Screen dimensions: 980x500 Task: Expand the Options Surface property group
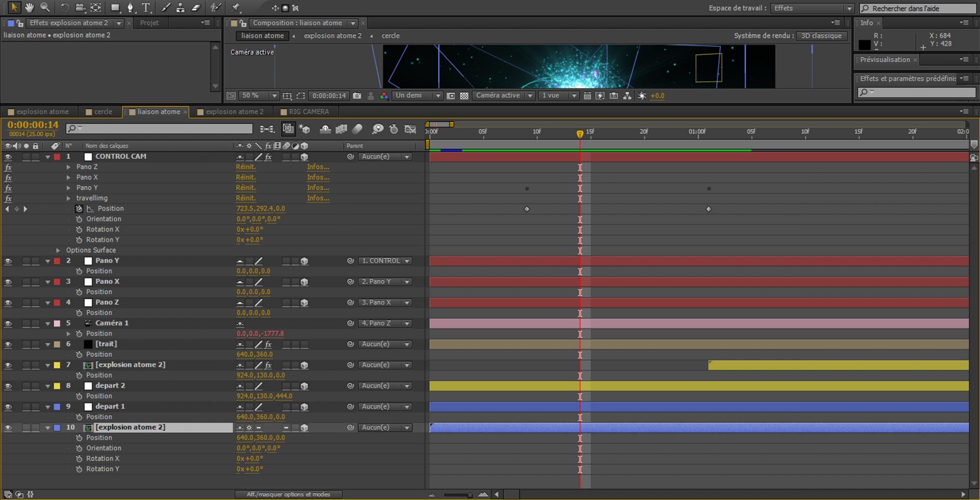click(x=58, y=251)
